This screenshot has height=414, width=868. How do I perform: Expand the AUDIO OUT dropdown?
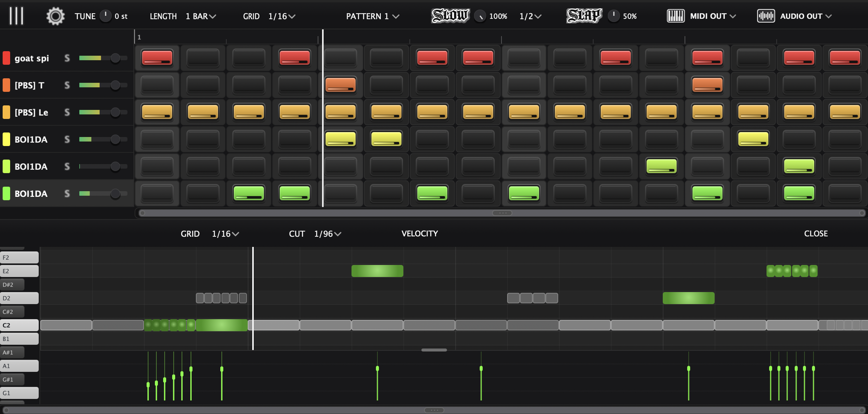pos(806,16)
